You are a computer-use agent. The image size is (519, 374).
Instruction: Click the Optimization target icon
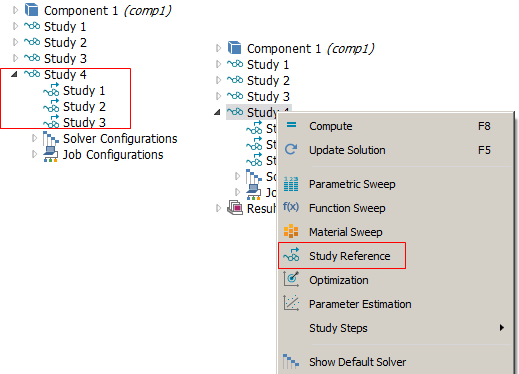pyautogui.click(x=291, y=279)
